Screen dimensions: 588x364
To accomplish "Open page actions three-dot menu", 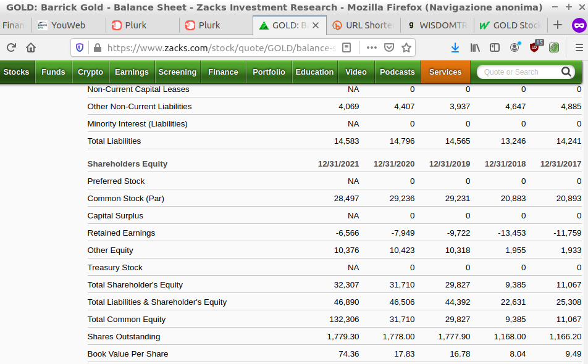I will pos(372,48).
